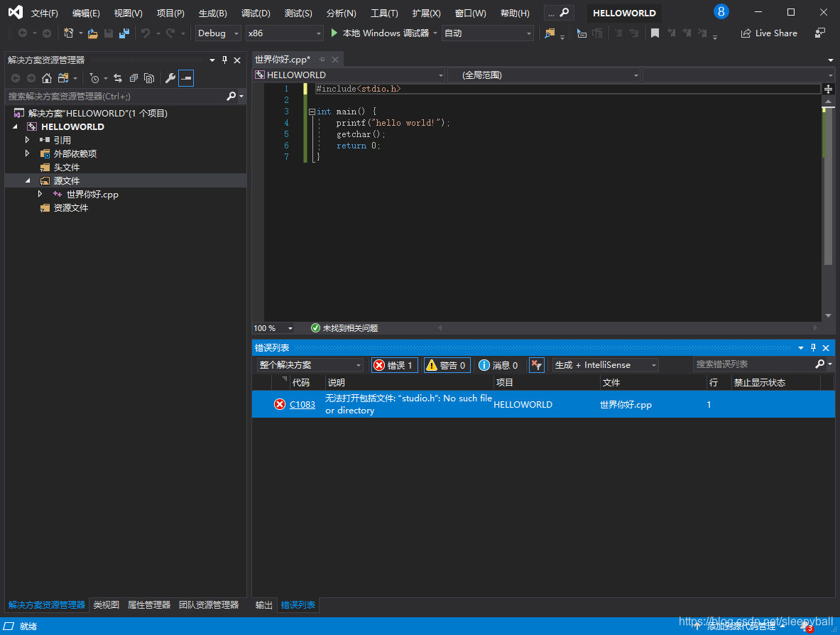Pin the 错误列表 panel

point(813,348)
